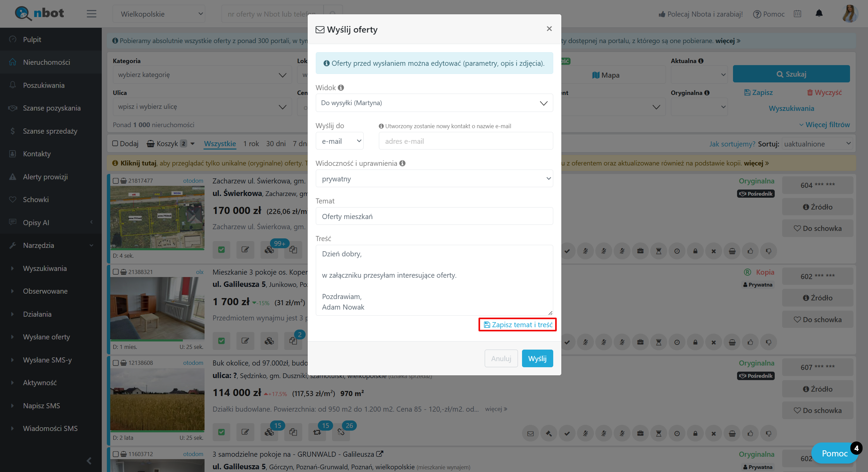Open the prywatny visibility dropdown

pos(434,179)
